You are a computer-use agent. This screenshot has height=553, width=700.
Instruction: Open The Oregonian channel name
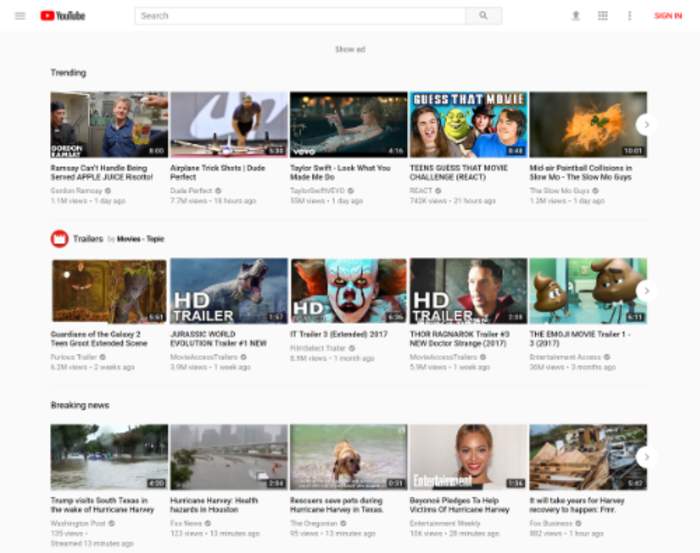(314, 523)
